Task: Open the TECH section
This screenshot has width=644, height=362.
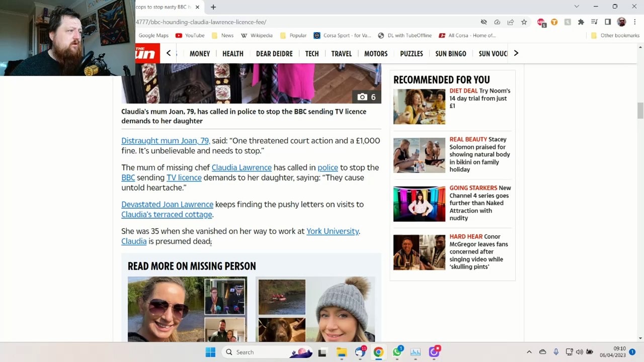Action: click(x=312, y=54)
